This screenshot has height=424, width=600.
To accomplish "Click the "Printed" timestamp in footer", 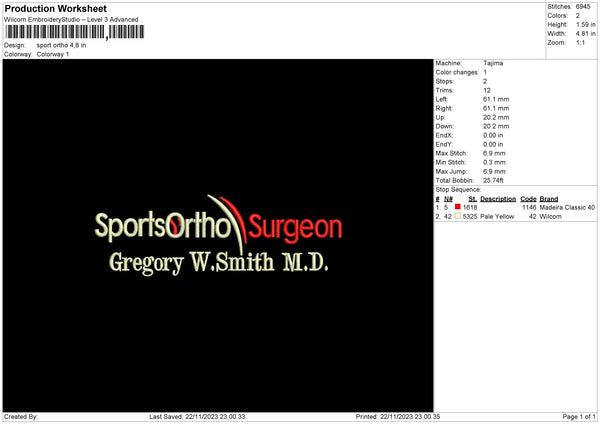I will (x=398, y=417).
